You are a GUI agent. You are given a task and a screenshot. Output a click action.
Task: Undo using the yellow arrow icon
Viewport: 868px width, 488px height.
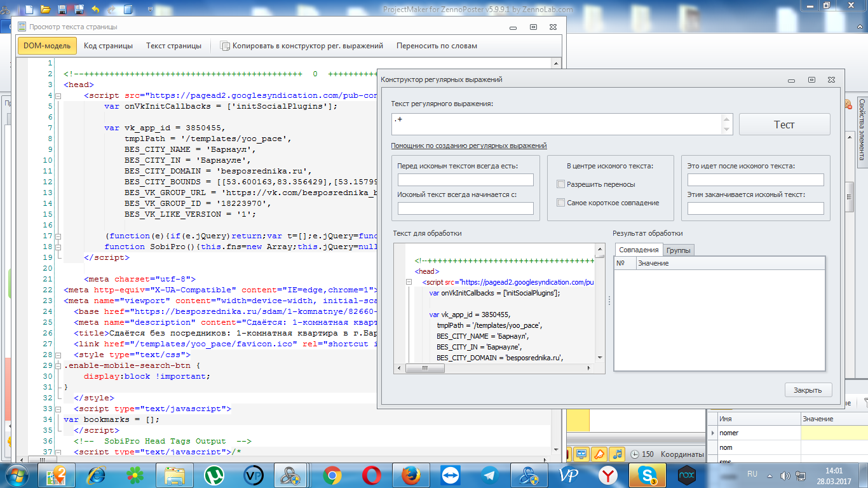point(95,9)
